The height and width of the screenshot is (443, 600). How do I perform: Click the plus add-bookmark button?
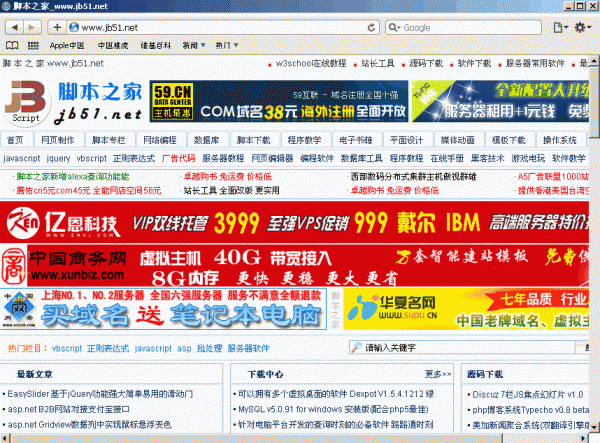pos(57,28)
